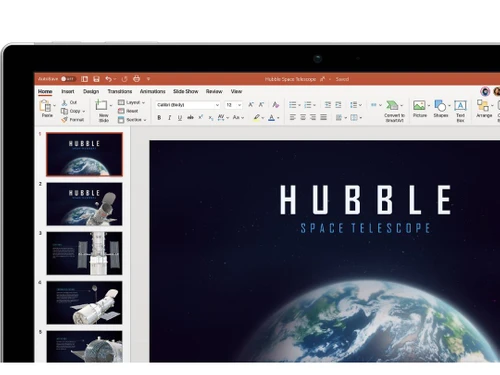Open the Slide Show tab
This screenshot has height=375, width=500.
coord(186,91)
